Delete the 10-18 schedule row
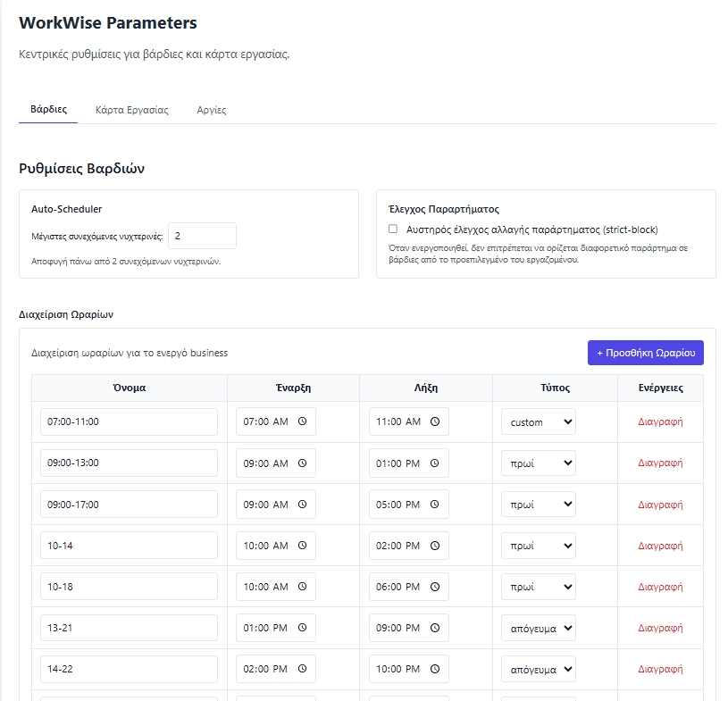Image resolution: width=728 pixels, height=701 pixels. click(660, 587)
